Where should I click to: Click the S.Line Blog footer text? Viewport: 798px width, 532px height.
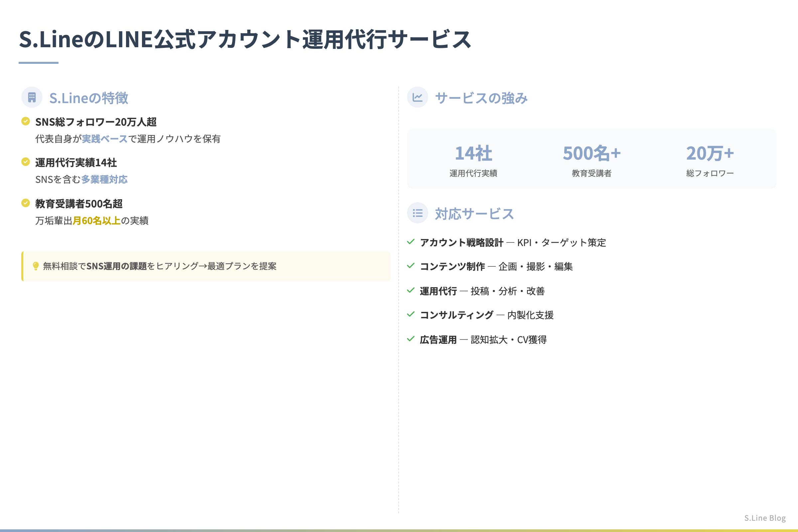click(765, 518)
